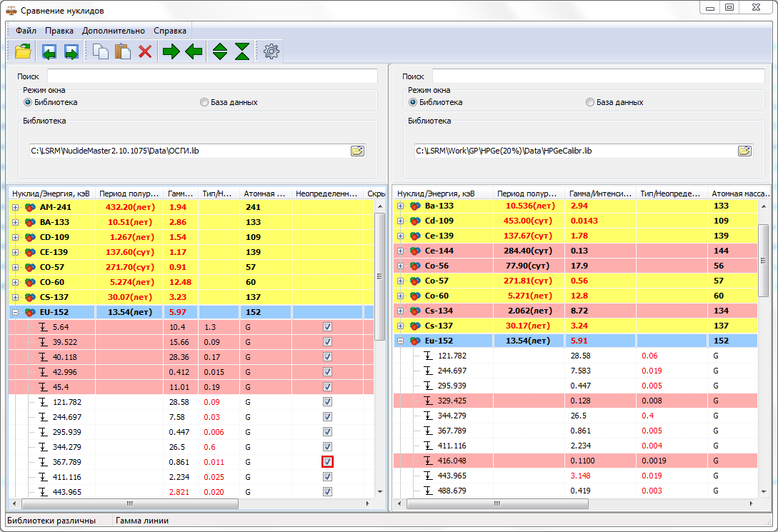The width and height of the screenshot is (778, 532).
Task: Expand the AM-241 nuclide node
Action: click(16, 207)
